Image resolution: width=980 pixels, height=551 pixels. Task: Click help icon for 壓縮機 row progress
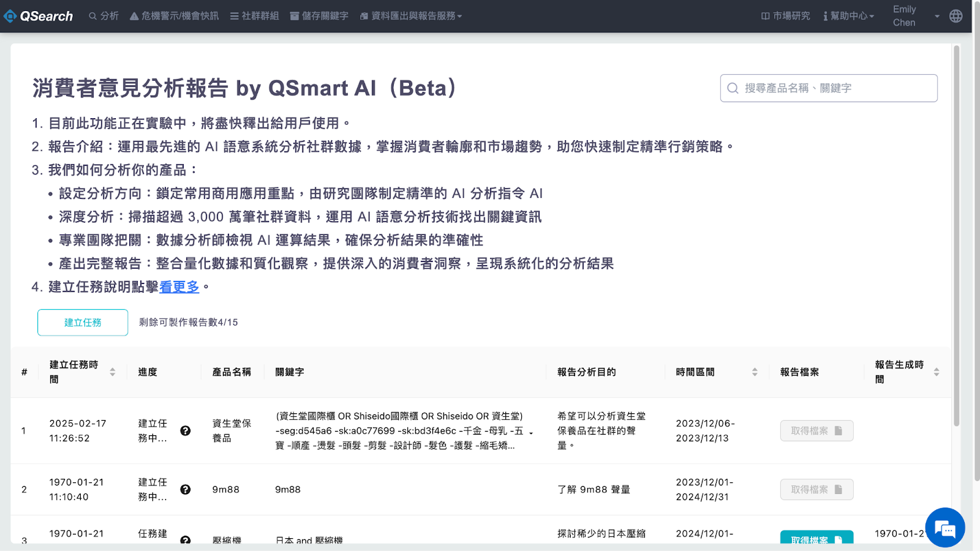(x=185, y=540)
